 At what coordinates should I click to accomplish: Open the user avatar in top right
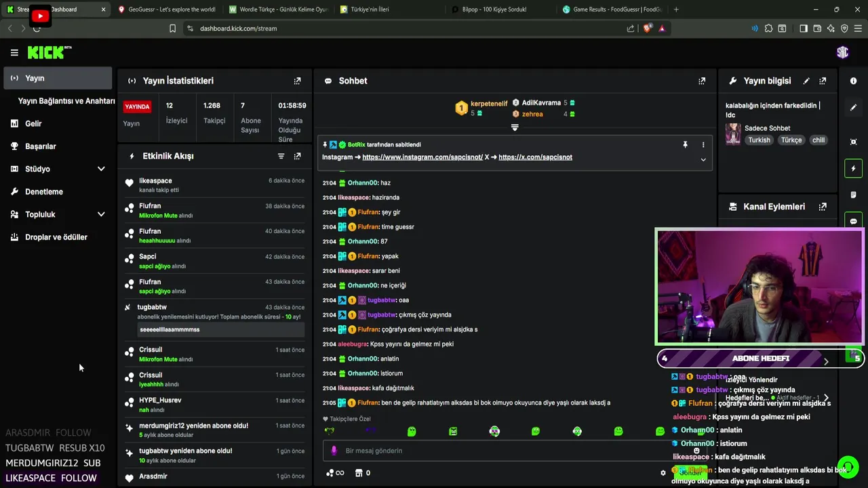click(842, 53)
